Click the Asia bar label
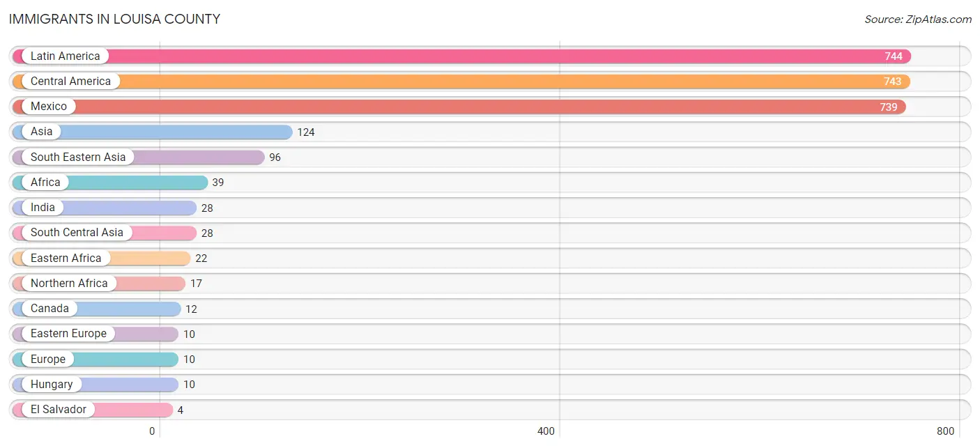 (41, 132)
